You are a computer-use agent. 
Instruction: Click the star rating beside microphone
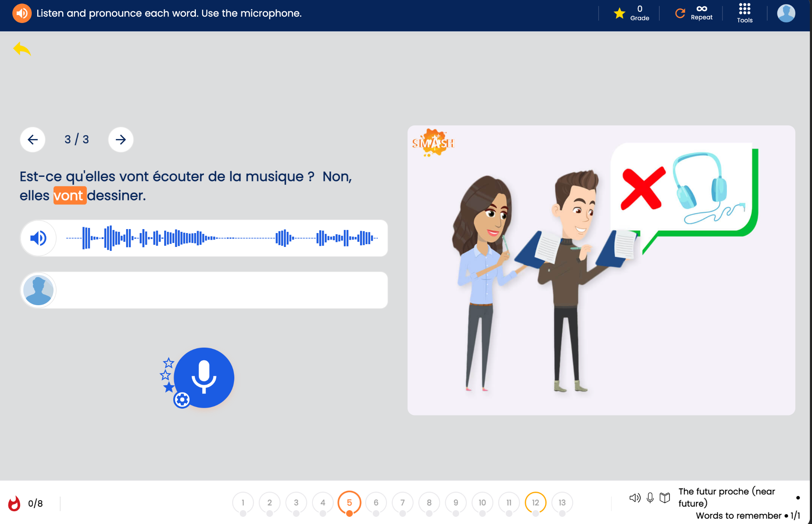(167, 375)
